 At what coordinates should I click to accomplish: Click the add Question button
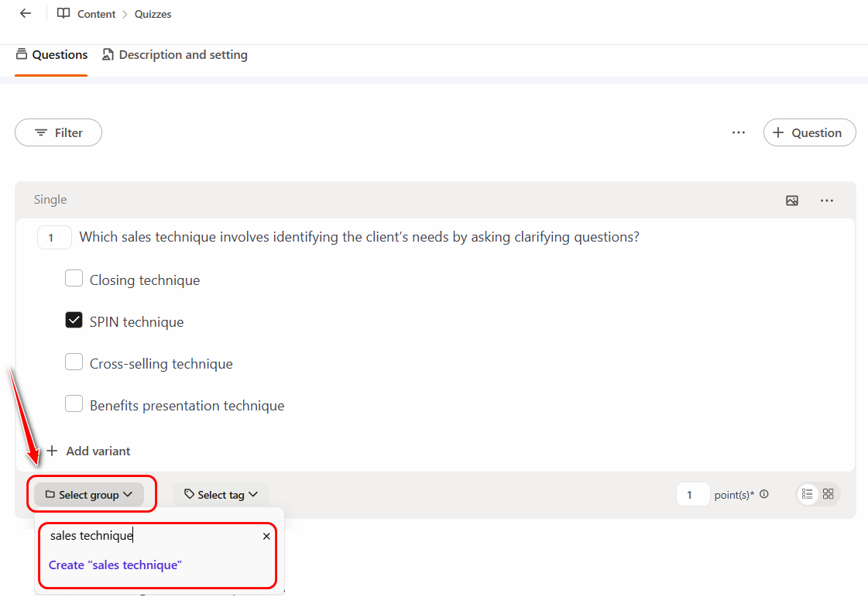pos(809,132)
